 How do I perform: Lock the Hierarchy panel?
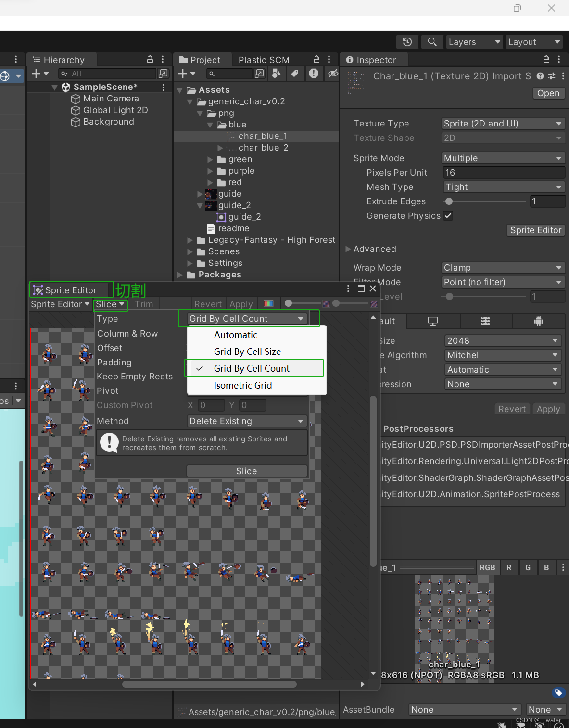(x=150, y=59)
